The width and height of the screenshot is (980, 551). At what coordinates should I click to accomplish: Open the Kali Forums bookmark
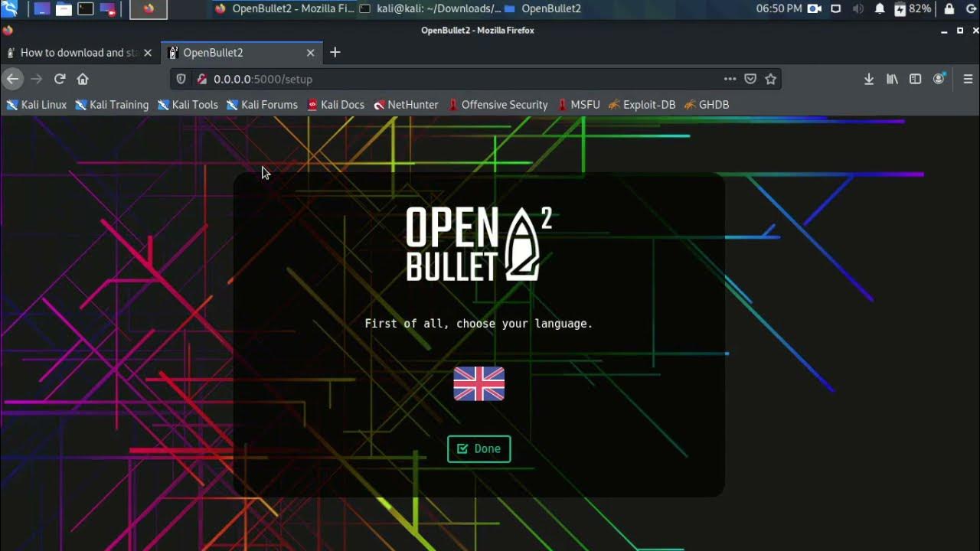click(262, 105)
